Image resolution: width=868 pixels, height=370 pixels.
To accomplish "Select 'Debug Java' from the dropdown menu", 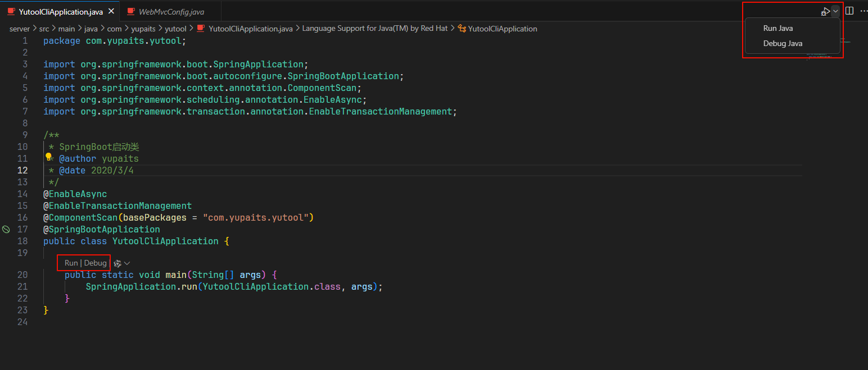I will [783, 43].
